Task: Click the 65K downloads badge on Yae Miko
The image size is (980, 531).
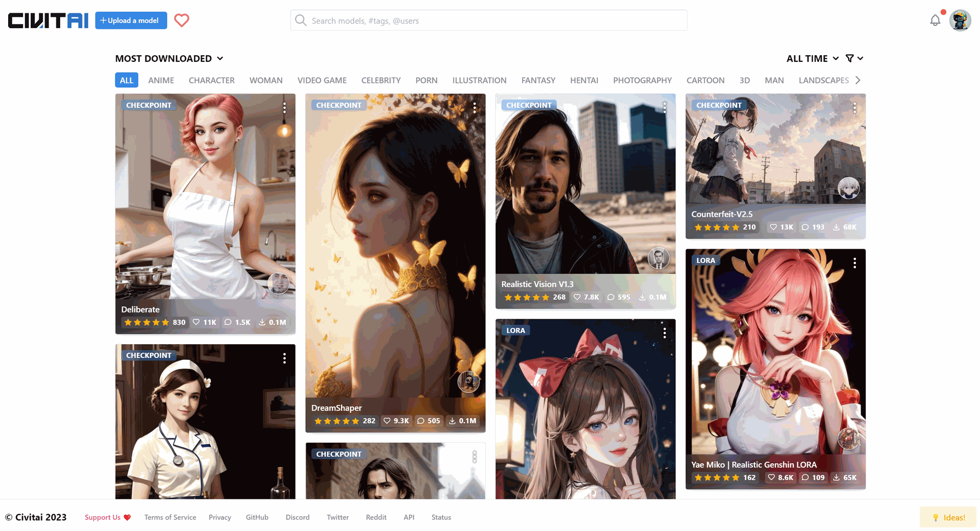Action: pyautogui.click(x=845, y=477)
